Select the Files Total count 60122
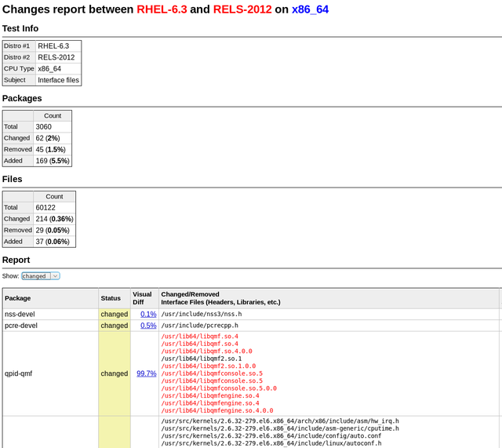Image resolution: width=502 pixels, height=448 pixels. pos(54,207)
